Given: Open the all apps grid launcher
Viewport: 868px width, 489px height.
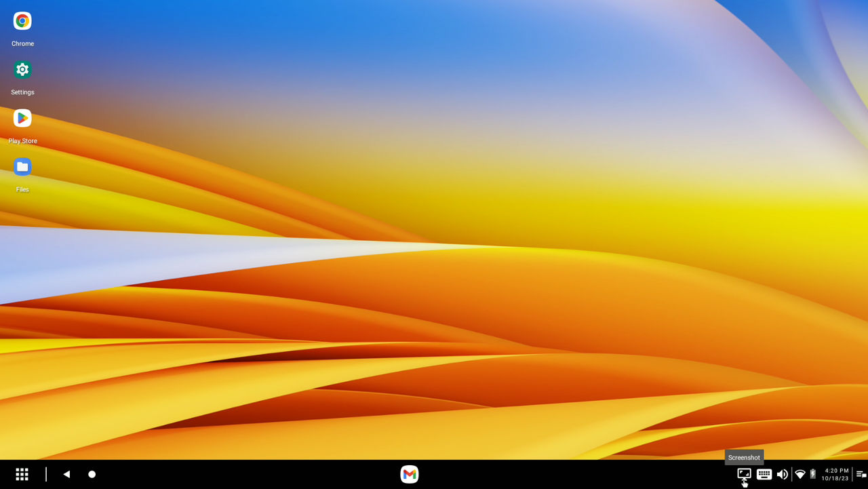Looking at the screenshot, I should [x=22, y=475].
